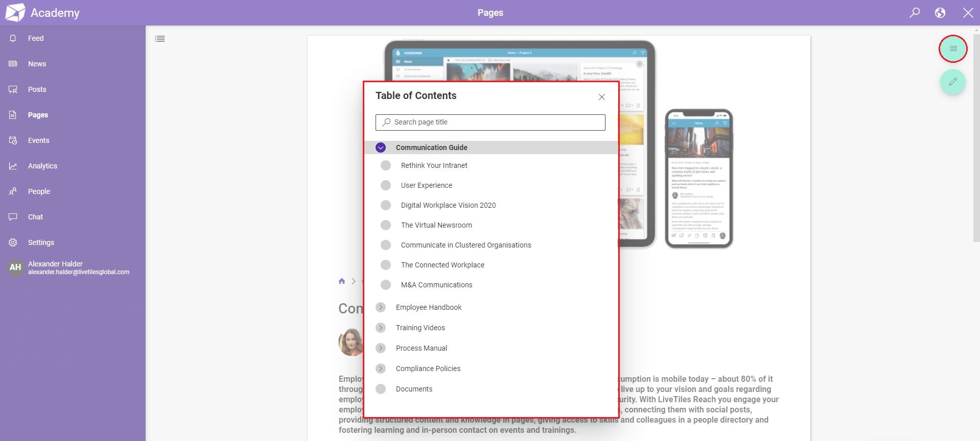Select circle beside The Virtual Newsroom
980x441 pixels.
386,225
